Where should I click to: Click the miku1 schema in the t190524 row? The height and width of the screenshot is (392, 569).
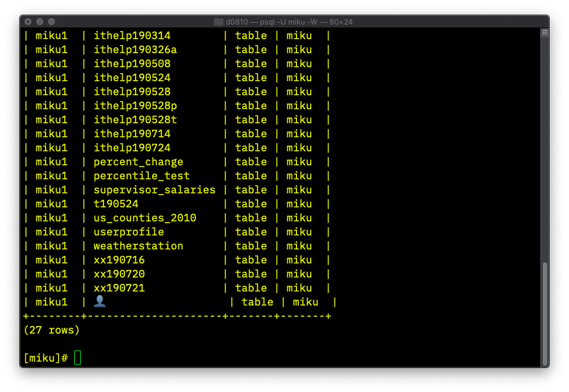(x=51, y=204)
